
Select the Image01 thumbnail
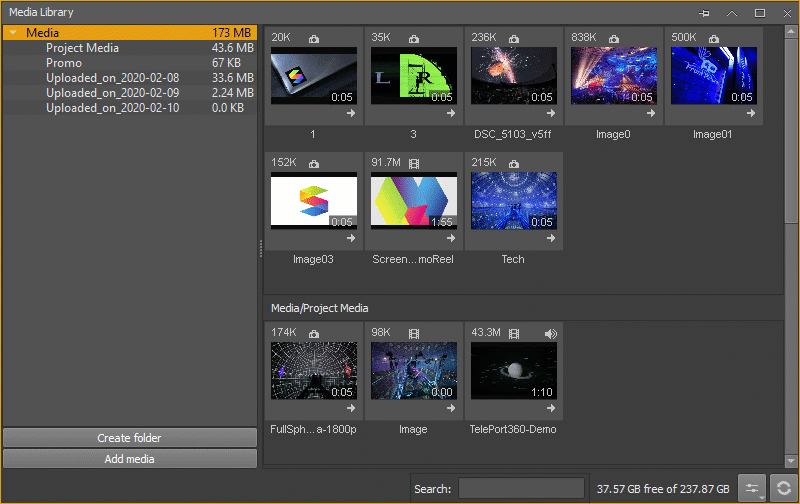(713, 77)
